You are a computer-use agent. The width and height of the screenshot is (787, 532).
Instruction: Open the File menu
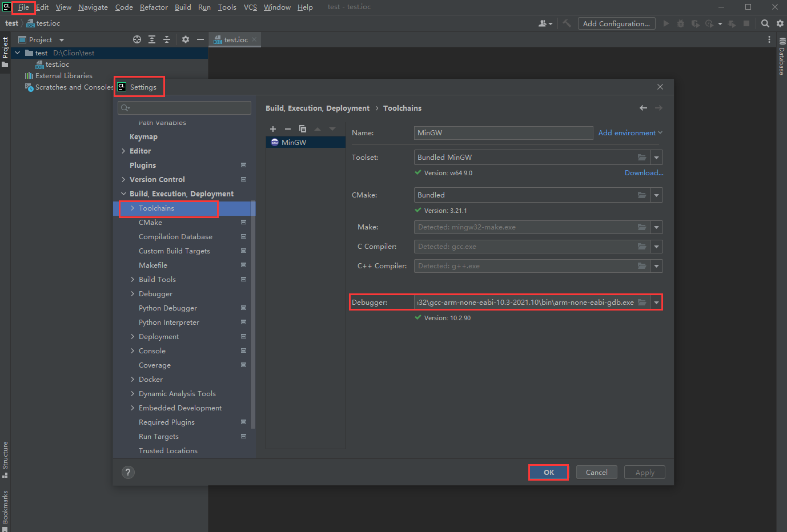23,7
